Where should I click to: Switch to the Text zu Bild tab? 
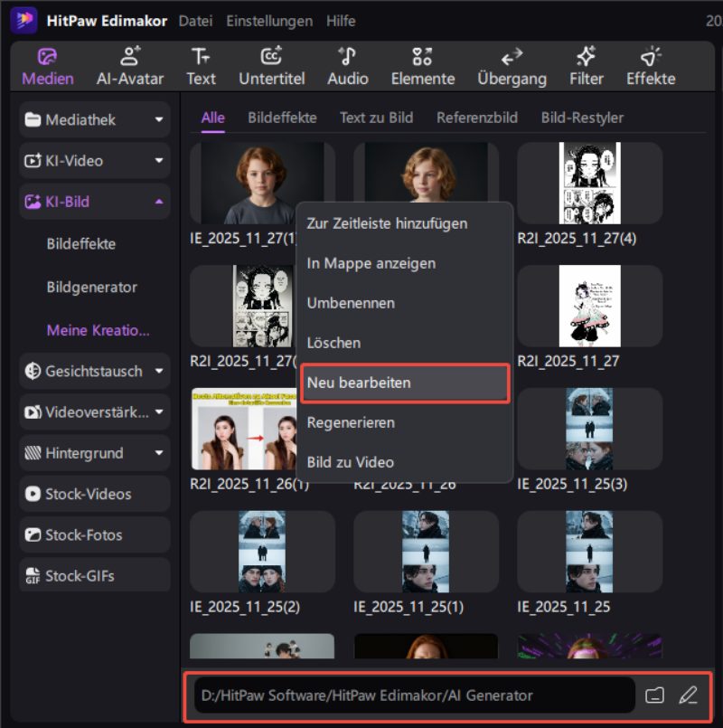point(376,118)
